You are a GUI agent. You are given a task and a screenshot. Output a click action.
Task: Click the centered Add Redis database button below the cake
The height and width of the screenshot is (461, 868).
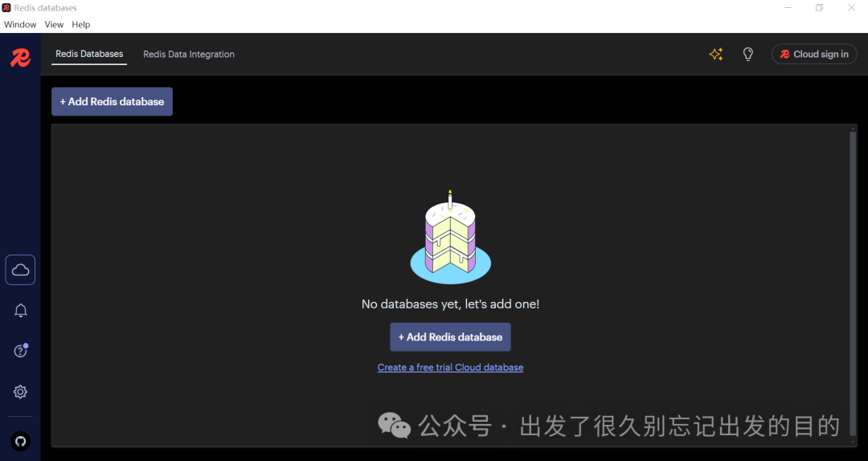click(450, 337)
